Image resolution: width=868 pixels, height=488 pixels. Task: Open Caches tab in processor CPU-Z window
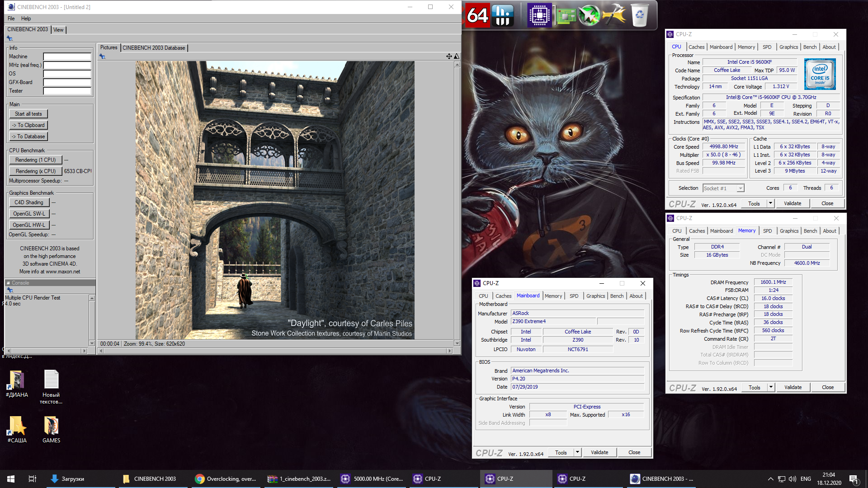(x=696, y=47)
